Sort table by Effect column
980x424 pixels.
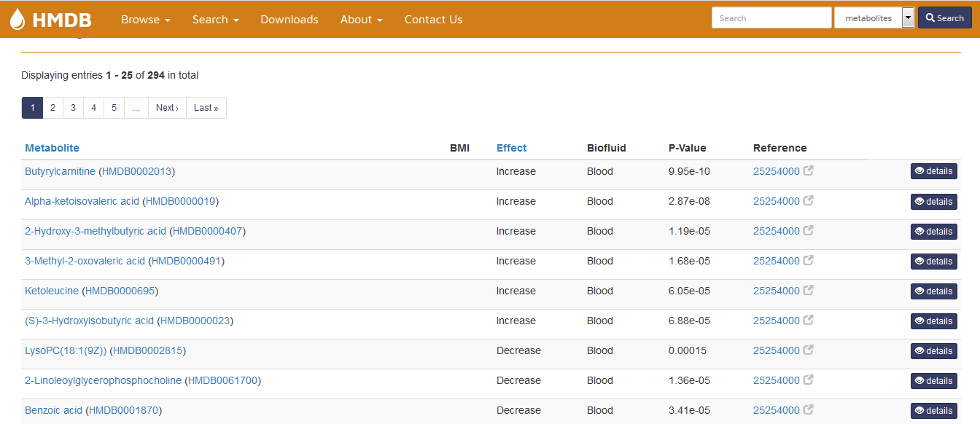tap(511, 148)
